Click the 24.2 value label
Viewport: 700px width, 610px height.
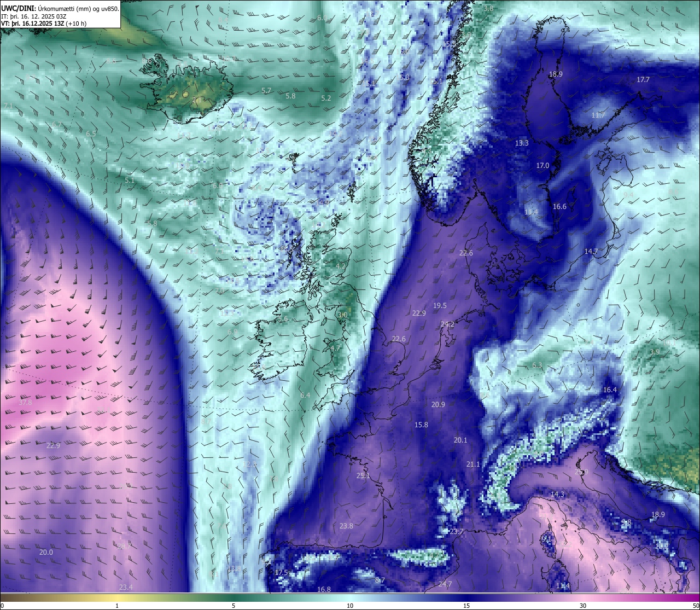pos(447,324)
